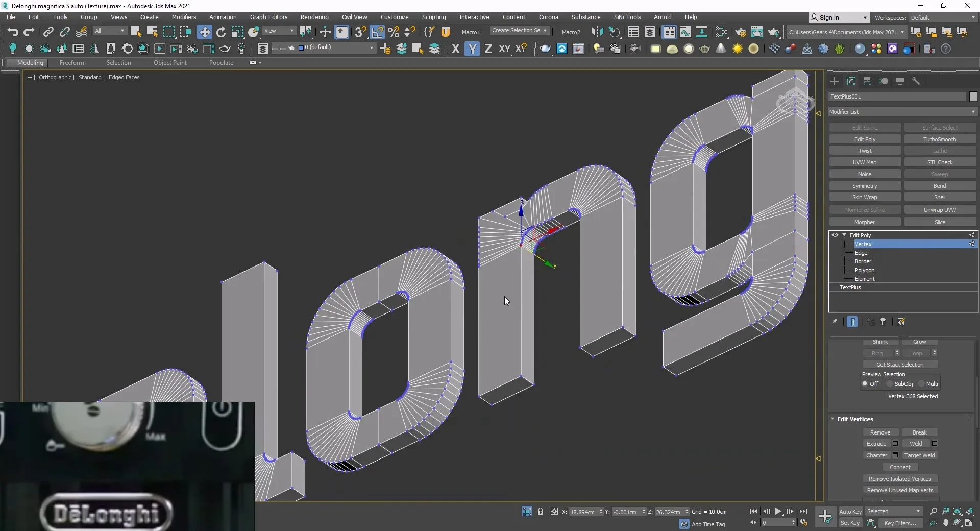The image size is (980, 531).
Task: Open reference coordinate system View dropdown
Action: tap(279, 31)
